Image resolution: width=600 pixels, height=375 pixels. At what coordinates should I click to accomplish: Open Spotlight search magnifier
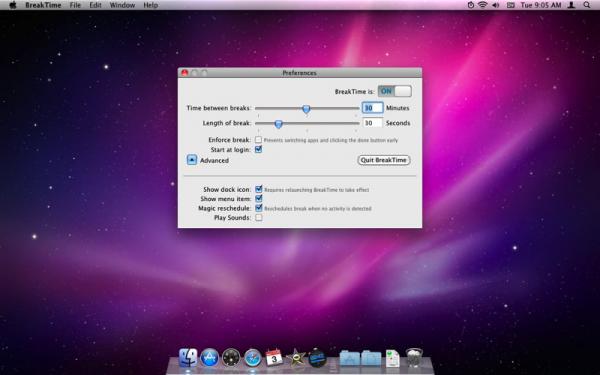pos(587,5)
